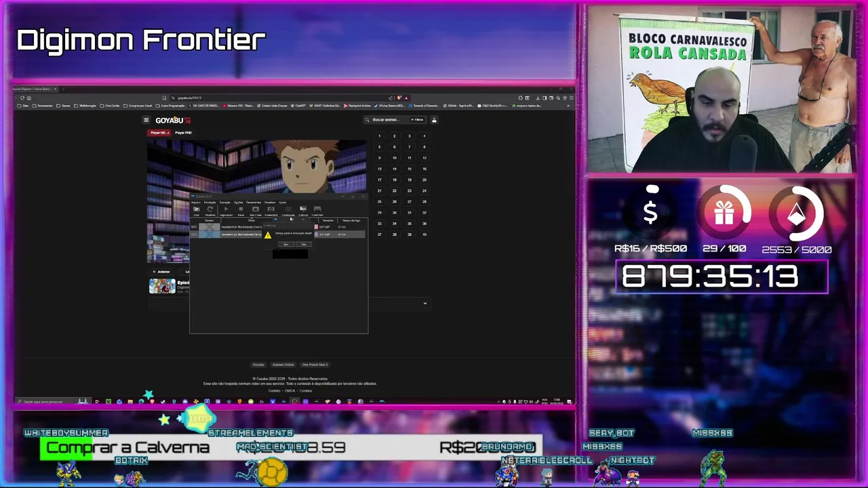Open the Cookies footer link
Screen dimensions: 868x488
pyautogui.click(x=306, y=390)
